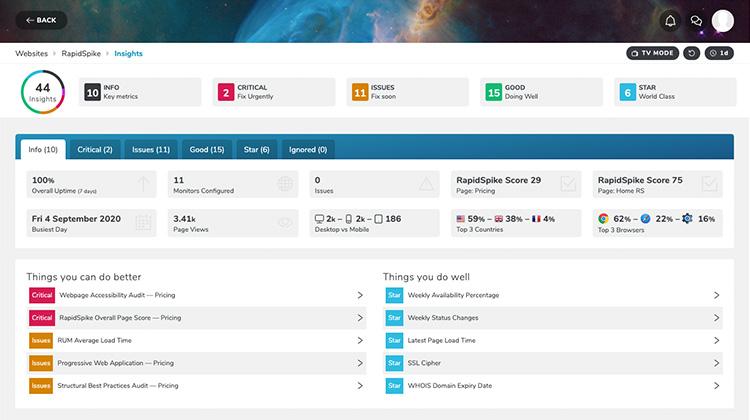750x420 pixels.
Task: Expand Structural Best Practices Audit chevron
Action: (x=360, y=386)
